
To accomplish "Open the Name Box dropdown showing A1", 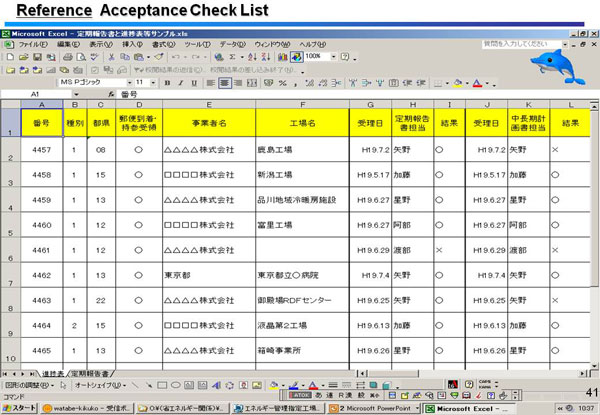I will click(x=76, y=94).
